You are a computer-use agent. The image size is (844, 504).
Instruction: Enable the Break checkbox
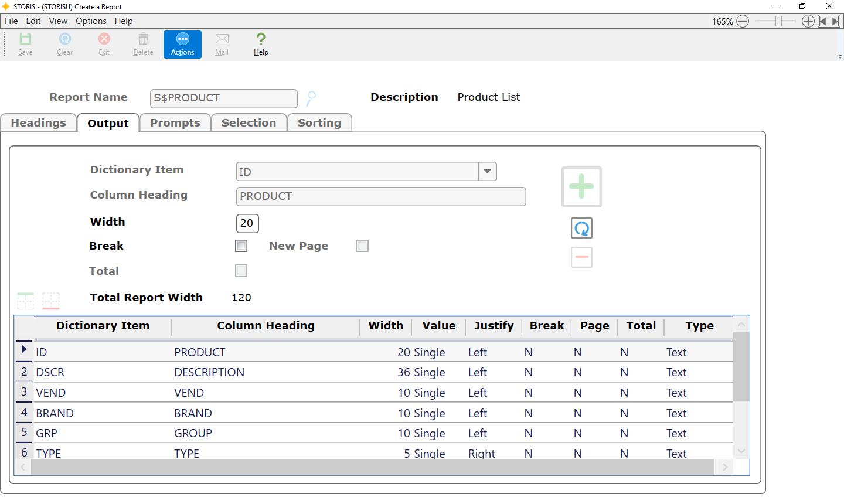pyautogui.click(x=241, y=246)
